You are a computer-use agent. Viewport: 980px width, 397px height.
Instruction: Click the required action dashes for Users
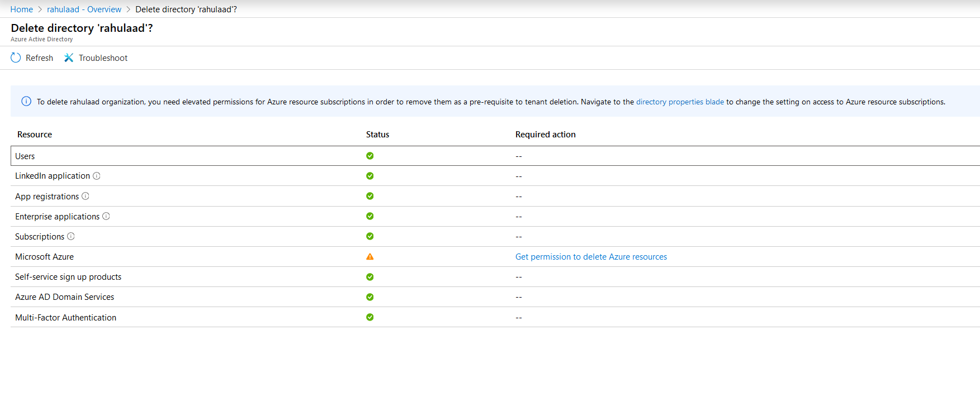coord(519,156)
